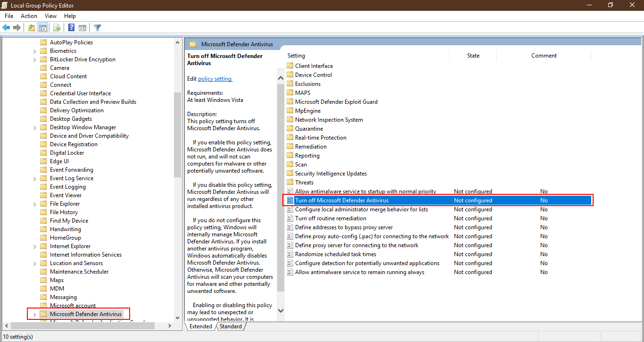Switch to the Standard tab

coord(231,326)
